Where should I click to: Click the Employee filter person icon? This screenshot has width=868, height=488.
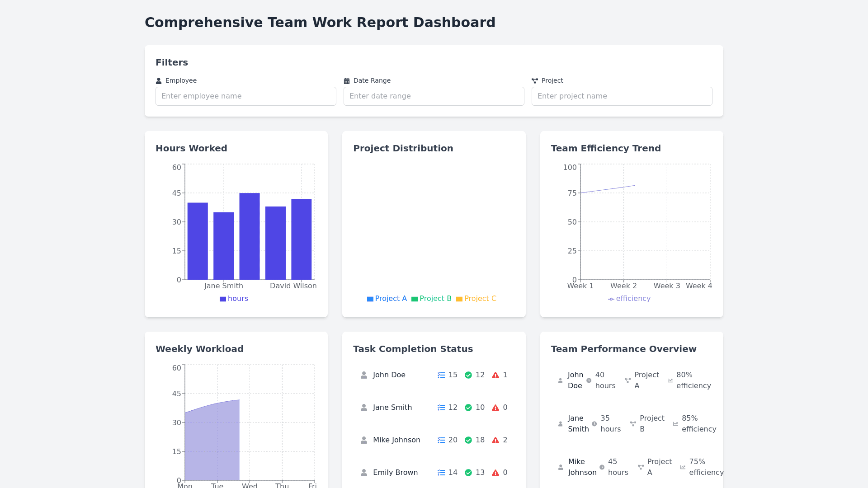coord(159,81)
